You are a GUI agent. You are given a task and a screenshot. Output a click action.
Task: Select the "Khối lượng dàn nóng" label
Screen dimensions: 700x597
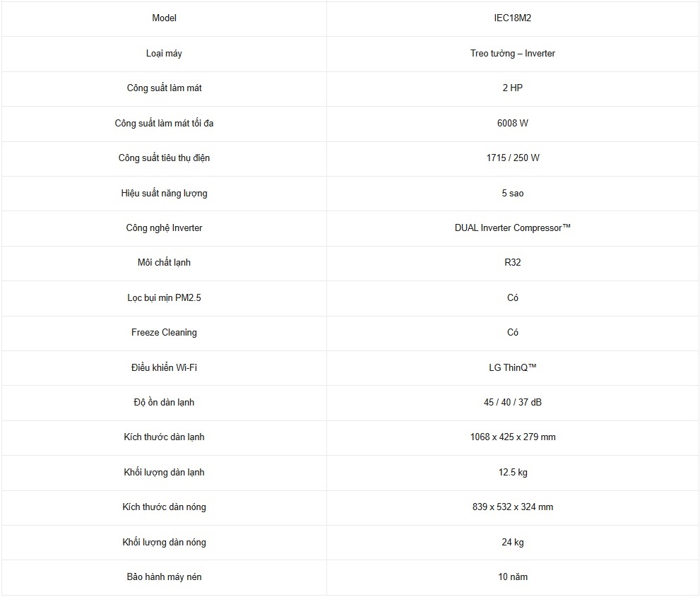pyautogui.click(x=164, y=543)
